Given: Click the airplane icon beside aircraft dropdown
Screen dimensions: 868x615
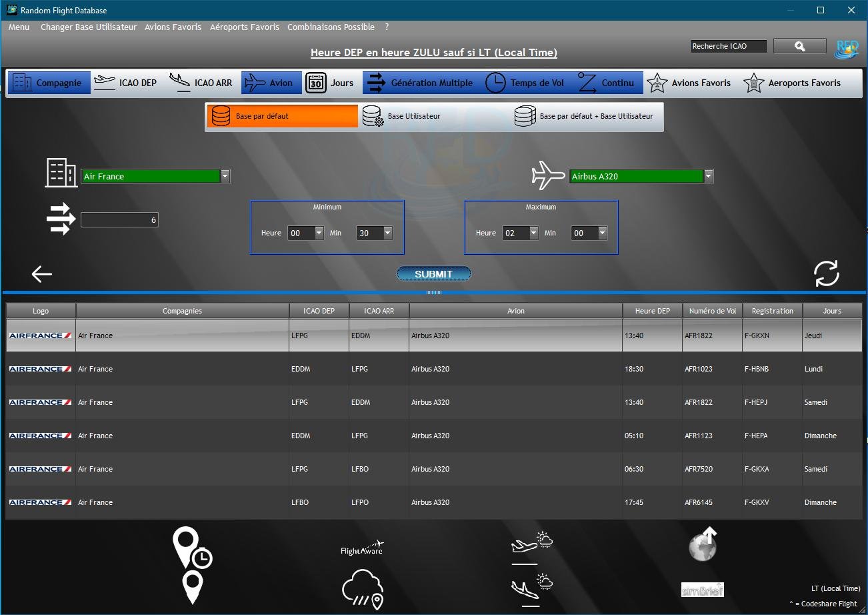Looking at the screenshot, I should tap(548, 175).
